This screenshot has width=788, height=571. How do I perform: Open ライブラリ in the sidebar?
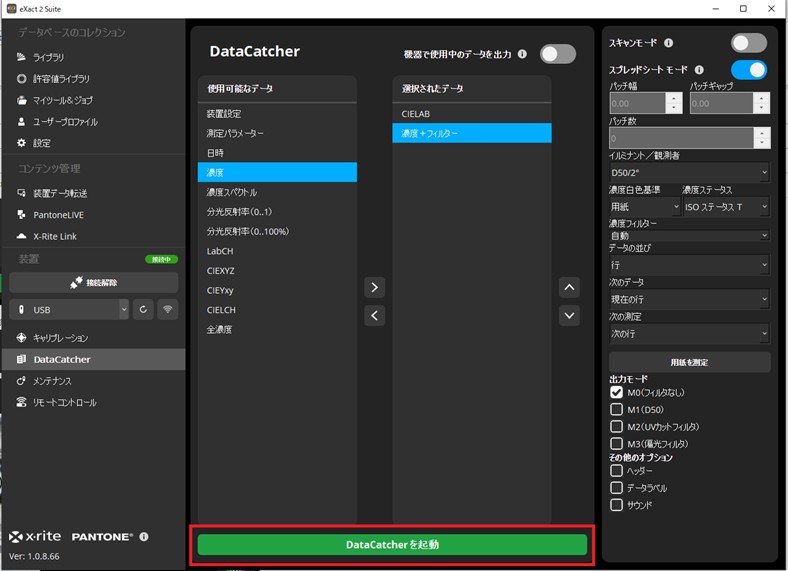48,57
